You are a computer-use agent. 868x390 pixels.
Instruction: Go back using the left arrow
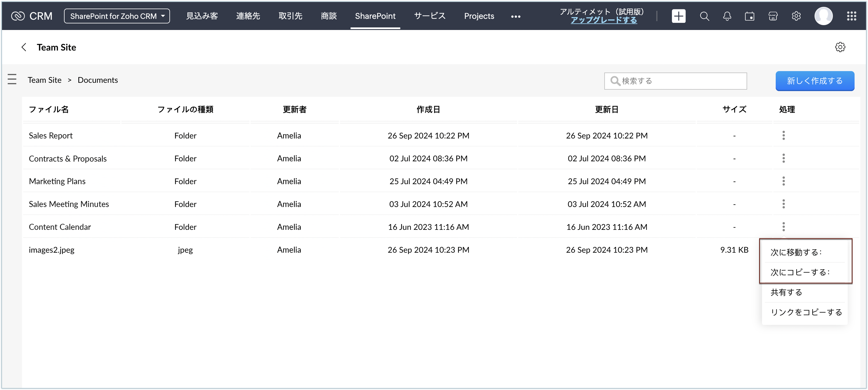click(24, 47)
